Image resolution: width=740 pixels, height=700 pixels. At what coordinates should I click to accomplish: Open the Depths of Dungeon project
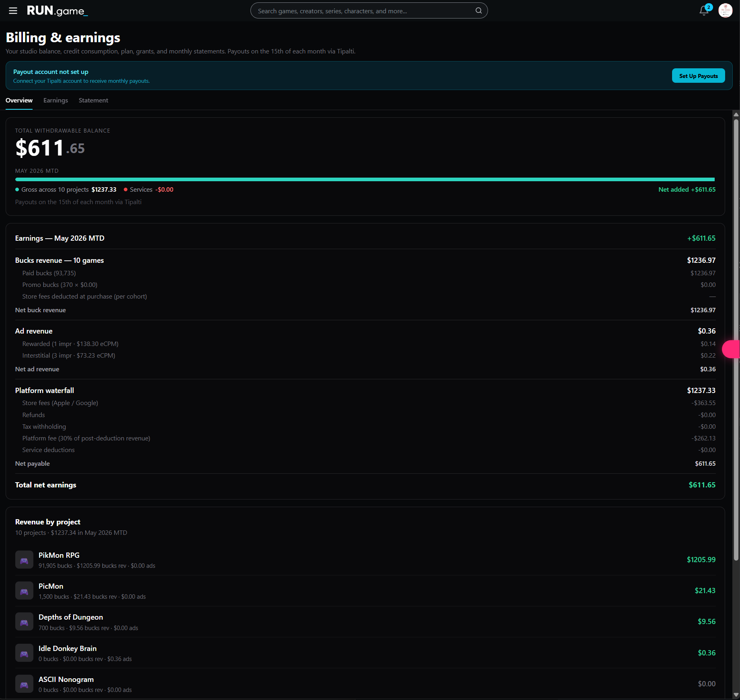pyautogui.click(x=365, y=622)
